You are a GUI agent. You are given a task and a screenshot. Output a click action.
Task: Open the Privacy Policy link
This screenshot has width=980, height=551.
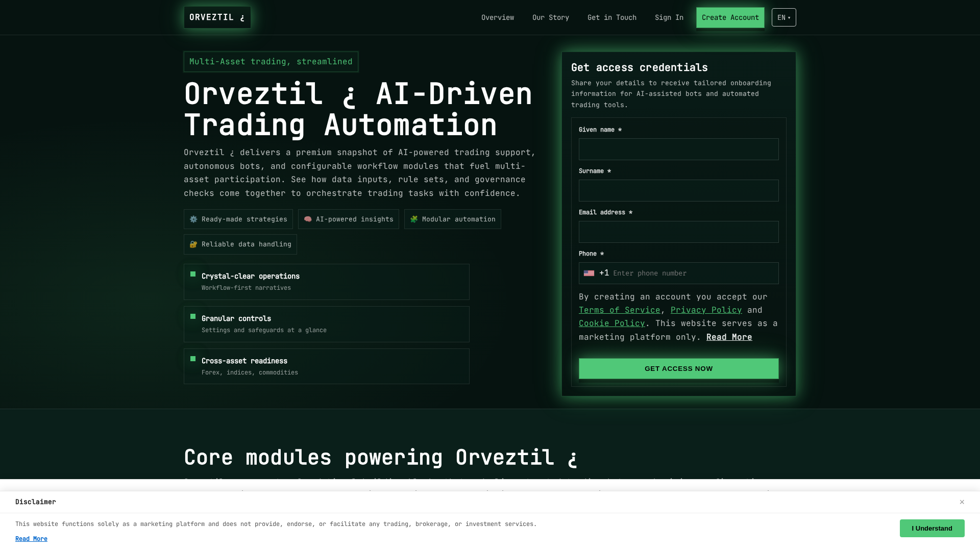coord(706,310)
